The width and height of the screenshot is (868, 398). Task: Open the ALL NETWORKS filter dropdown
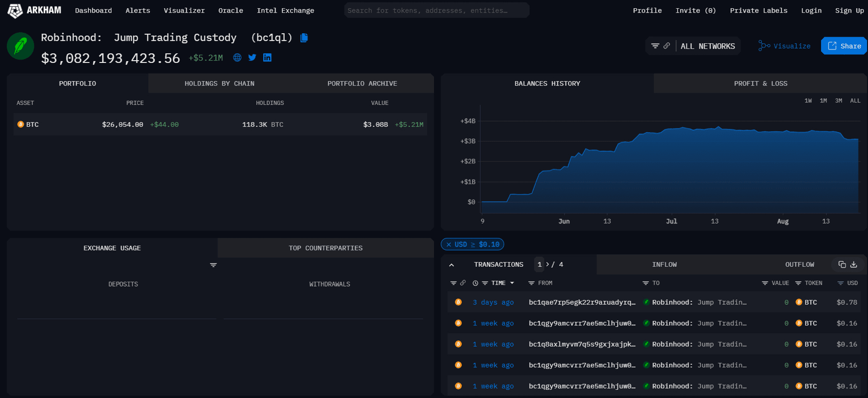pos(707,46)
